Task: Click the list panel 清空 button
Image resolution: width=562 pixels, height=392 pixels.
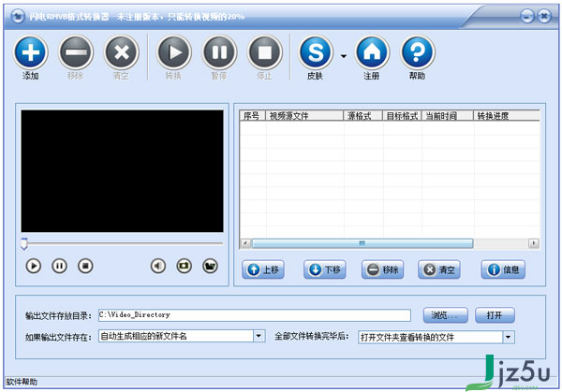Action: pyautogui.click(x=439, y=269)
